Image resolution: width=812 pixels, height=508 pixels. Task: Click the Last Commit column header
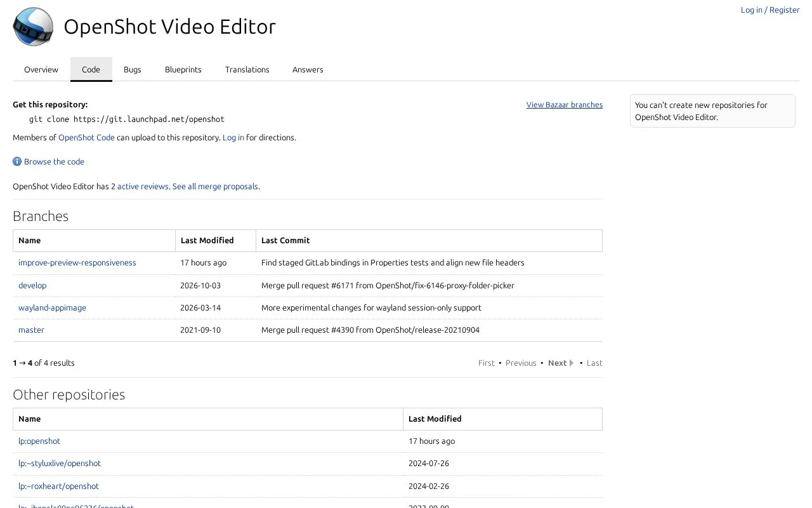coord(429,240)
